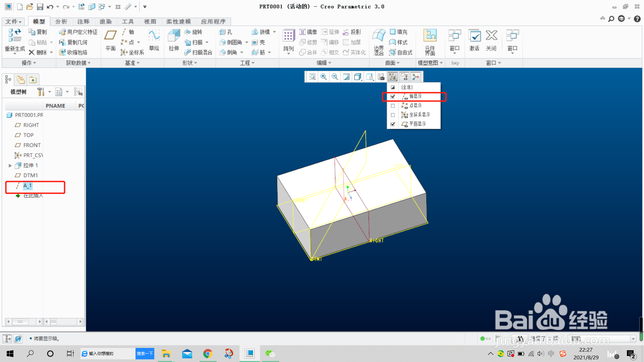Click the 用户定义特征 button
Viewport: 644px width, 362px height.
pos(78,32)
